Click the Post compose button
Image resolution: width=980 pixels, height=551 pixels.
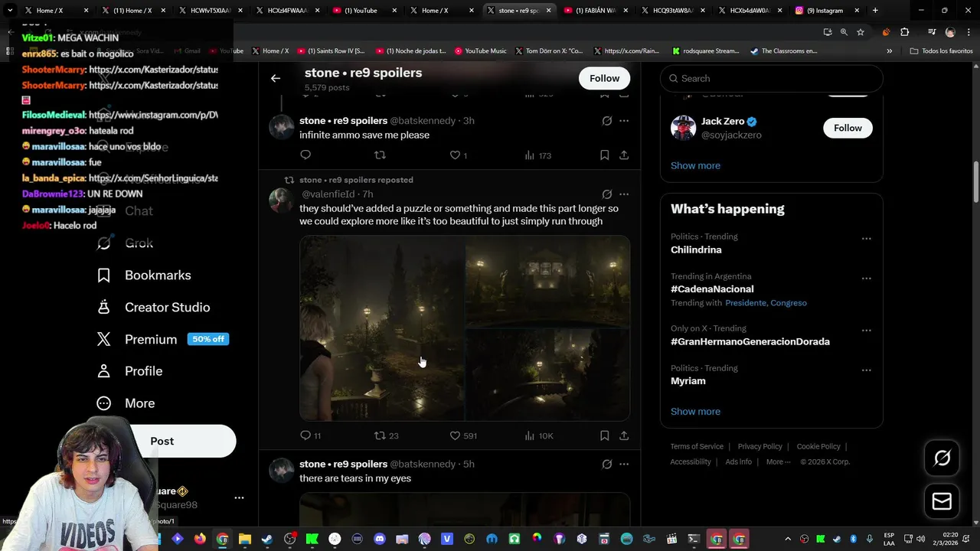pos(162,442)
